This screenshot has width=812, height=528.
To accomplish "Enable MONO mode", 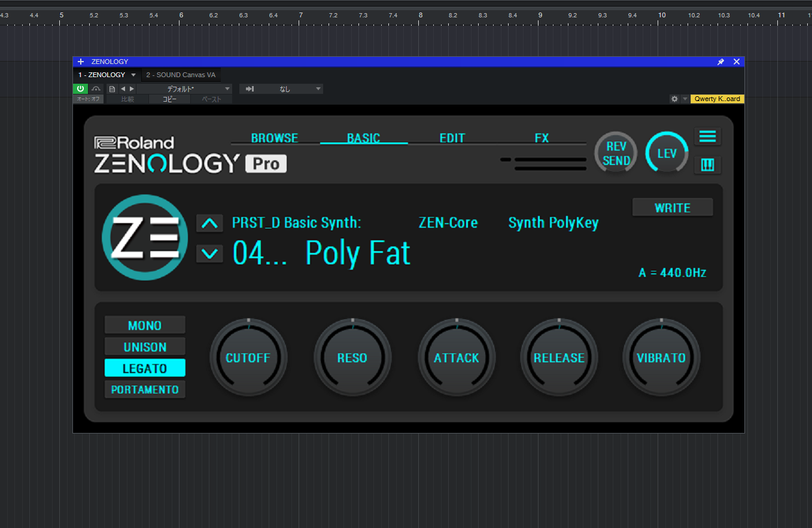I will [x=145, y=325].
